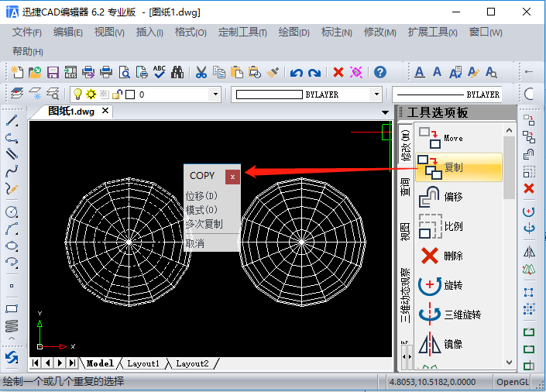Screen dimensions: 546x392
Task: Choose 多次复制 in COPY popup
Action: point(204,224)
